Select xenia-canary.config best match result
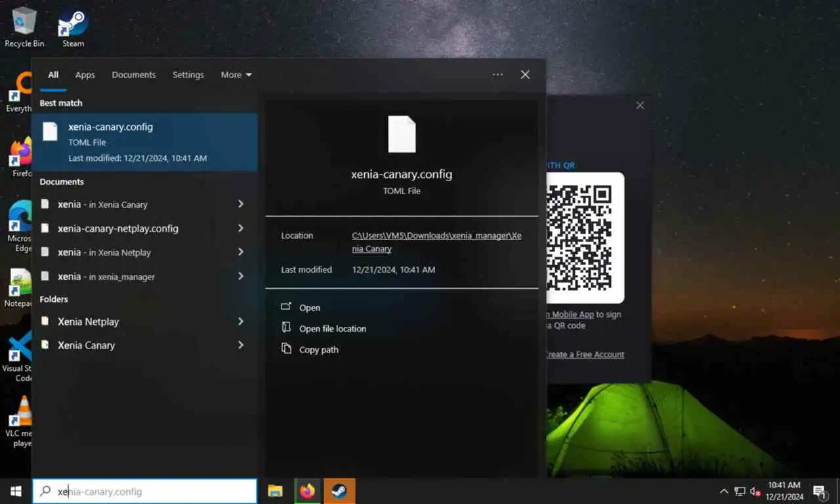Image resolution: width=840 pixels, height=504 pixels. click(x=145, y=142)
